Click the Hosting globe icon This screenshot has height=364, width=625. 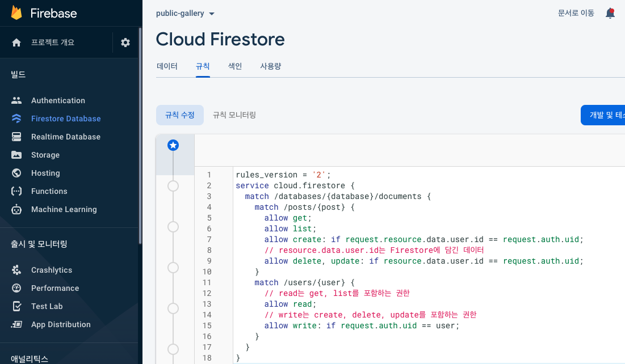pos(16,173)
